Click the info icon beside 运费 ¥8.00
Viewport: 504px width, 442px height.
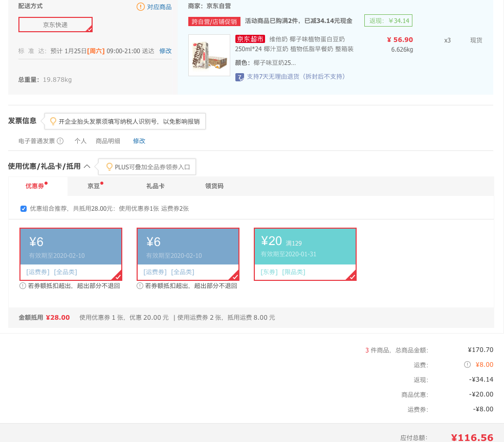[x=467, y=365]
